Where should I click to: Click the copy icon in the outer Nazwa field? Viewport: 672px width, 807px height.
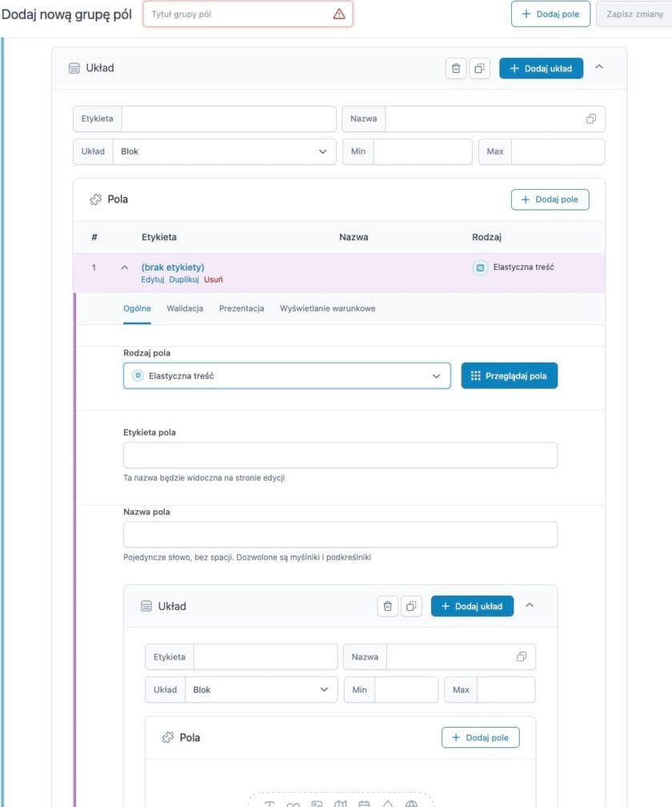pyautogui.click(x=591, y=119)
